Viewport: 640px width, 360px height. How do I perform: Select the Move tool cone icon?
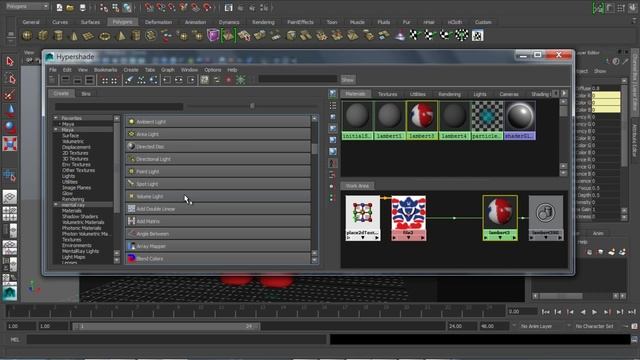pyautogui.click(x=10, y=110)
